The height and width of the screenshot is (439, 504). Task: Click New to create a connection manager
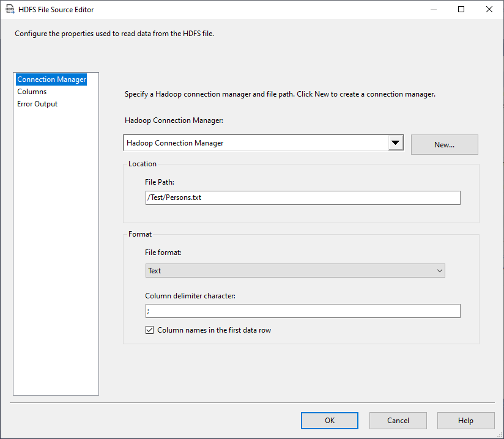444,144
